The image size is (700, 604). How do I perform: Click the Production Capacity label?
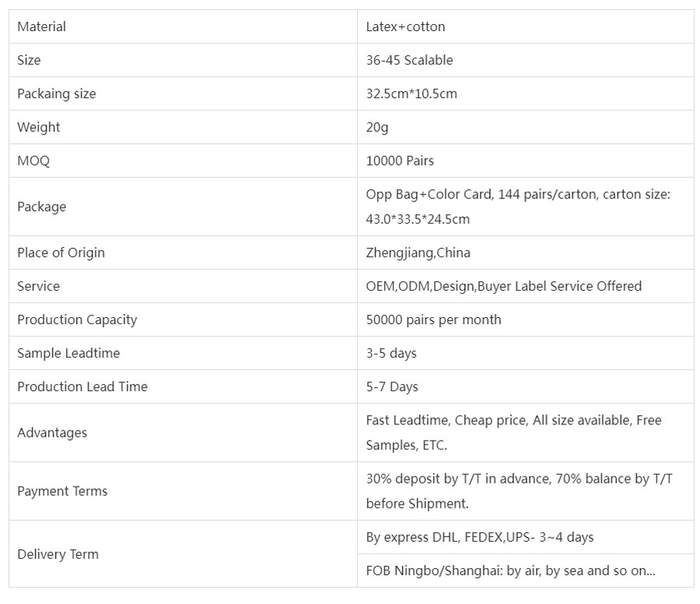pyautogui.click(x=77, y=319)
